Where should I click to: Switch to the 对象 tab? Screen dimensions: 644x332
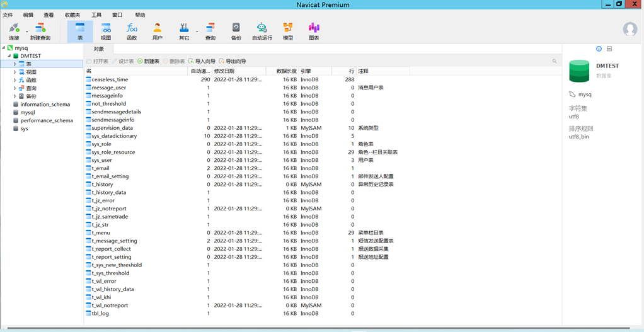(98, 49)
